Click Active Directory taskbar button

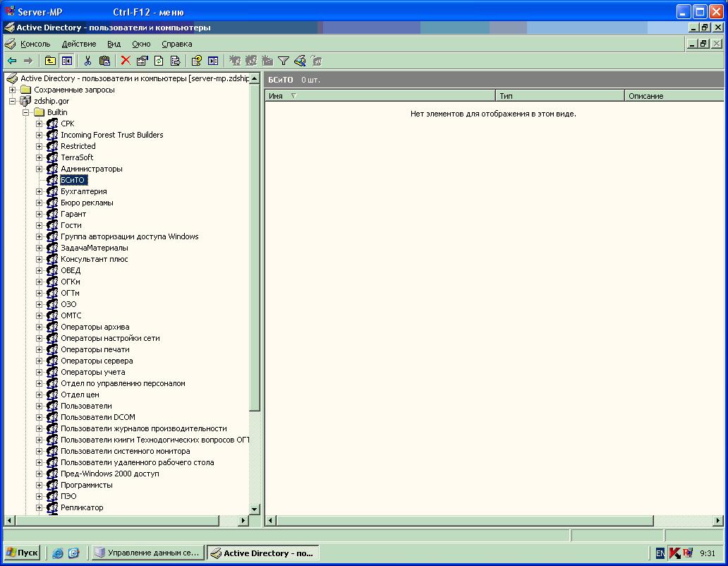(263, 553)
